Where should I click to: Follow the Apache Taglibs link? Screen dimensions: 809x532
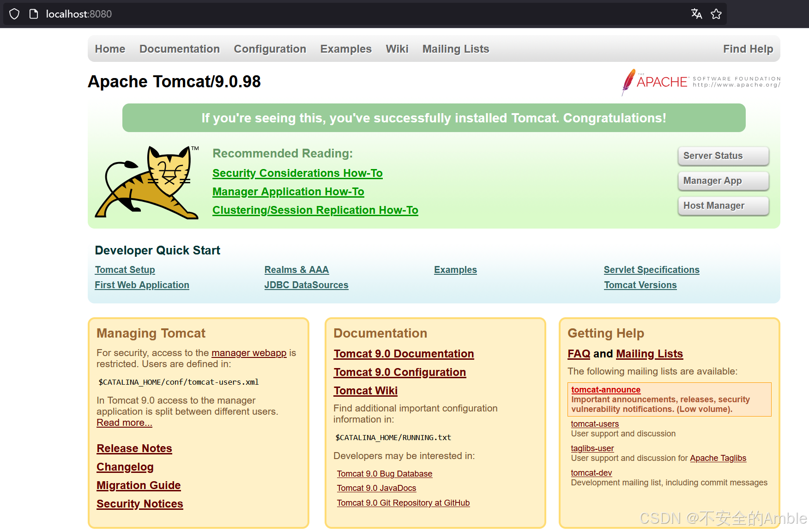[x=718, y=458]
